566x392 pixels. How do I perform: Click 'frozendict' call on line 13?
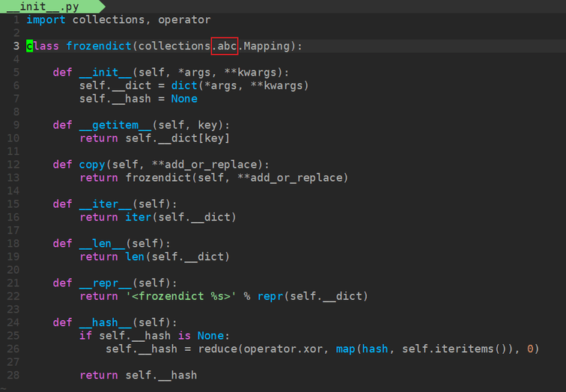[158, 177]
